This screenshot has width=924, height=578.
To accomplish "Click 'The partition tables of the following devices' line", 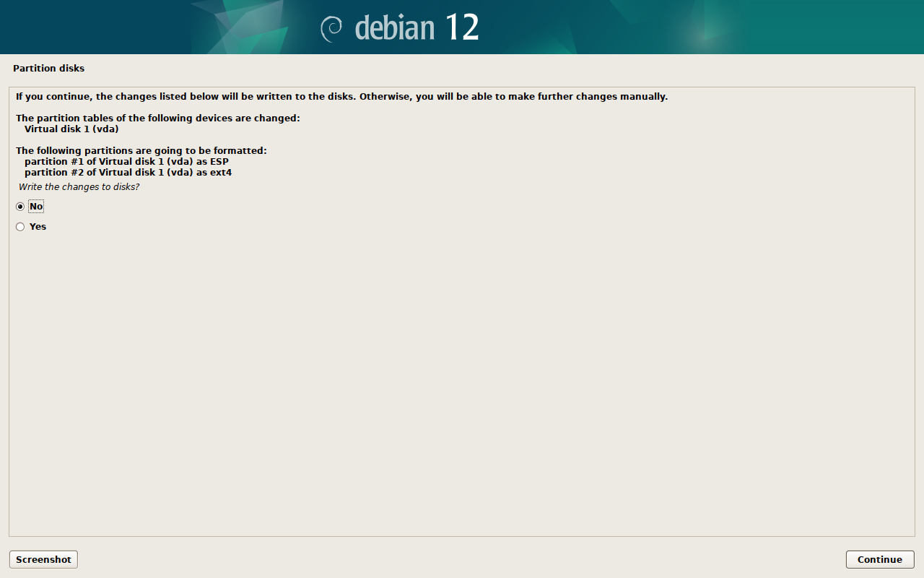I will (x=157, y=118).
